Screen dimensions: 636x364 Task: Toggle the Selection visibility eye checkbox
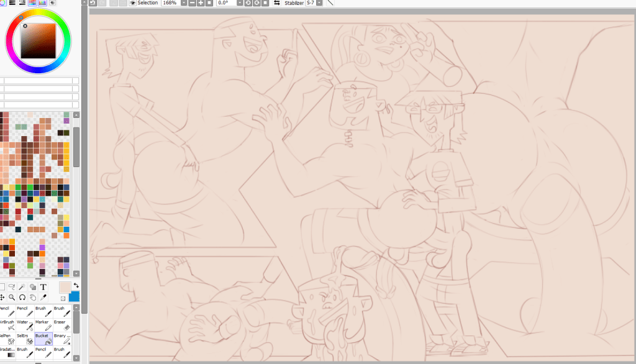click(133, 3)
